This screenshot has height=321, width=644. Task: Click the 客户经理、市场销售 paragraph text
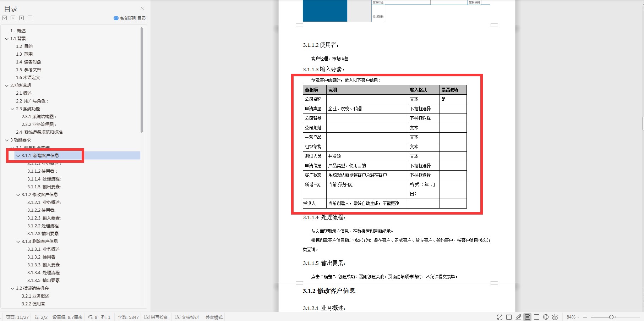point(330,59)
